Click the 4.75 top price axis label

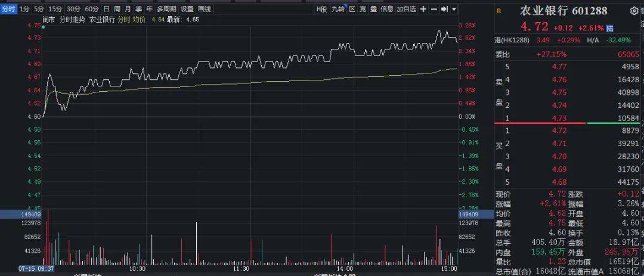(35, 25)
